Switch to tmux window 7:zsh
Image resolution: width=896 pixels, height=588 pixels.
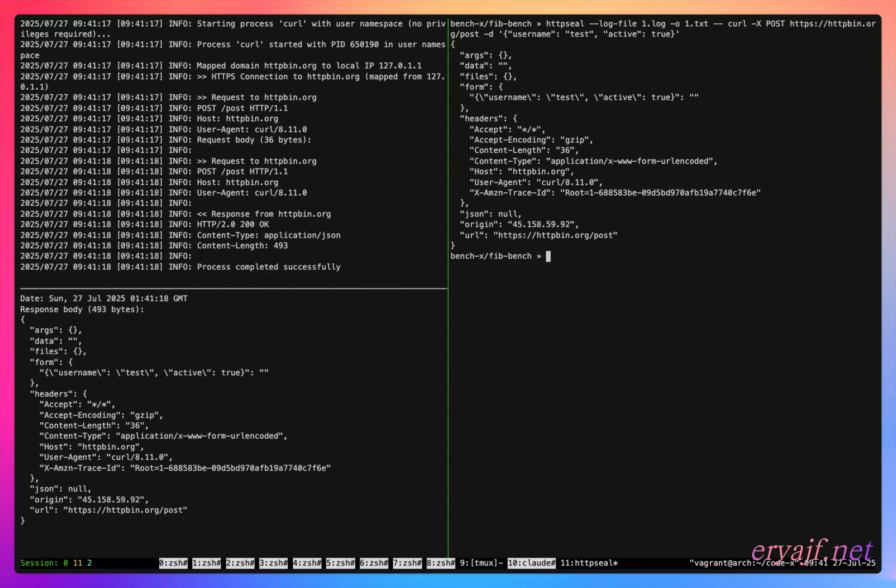tap(408, 563)
